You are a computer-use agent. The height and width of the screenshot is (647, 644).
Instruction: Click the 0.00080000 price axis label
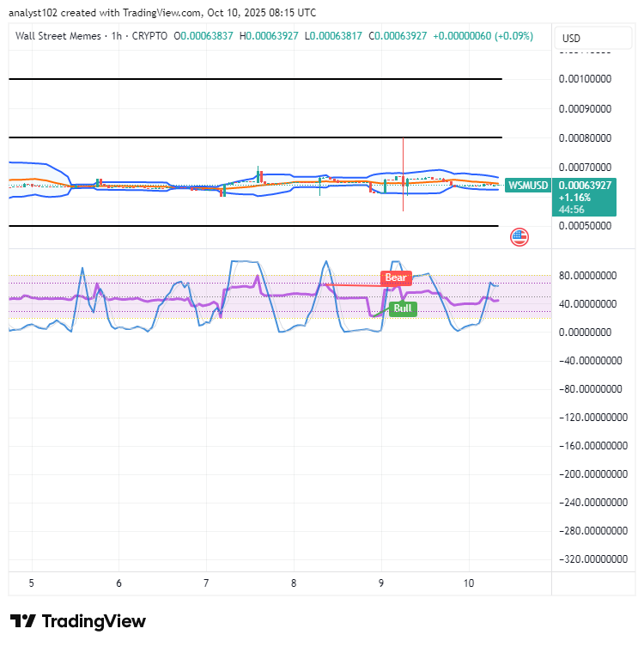tap(585, 138)
